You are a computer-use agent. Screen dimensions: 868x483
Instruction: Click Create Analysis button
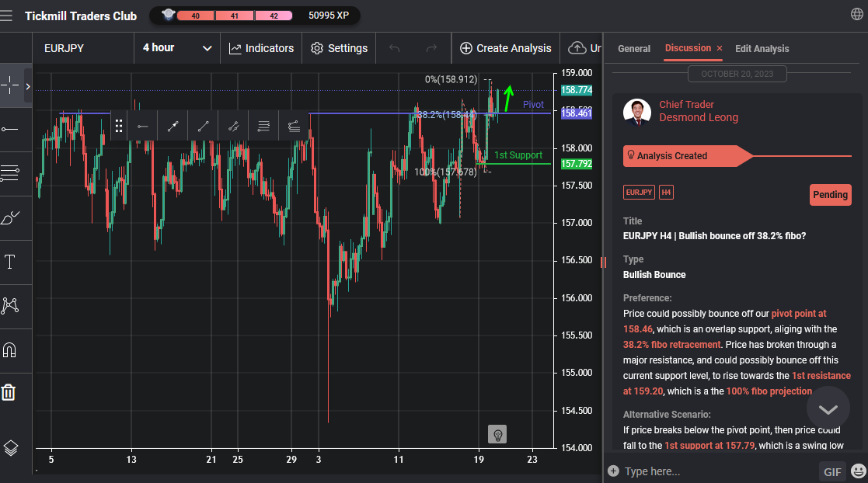click(x=506, y=48)
